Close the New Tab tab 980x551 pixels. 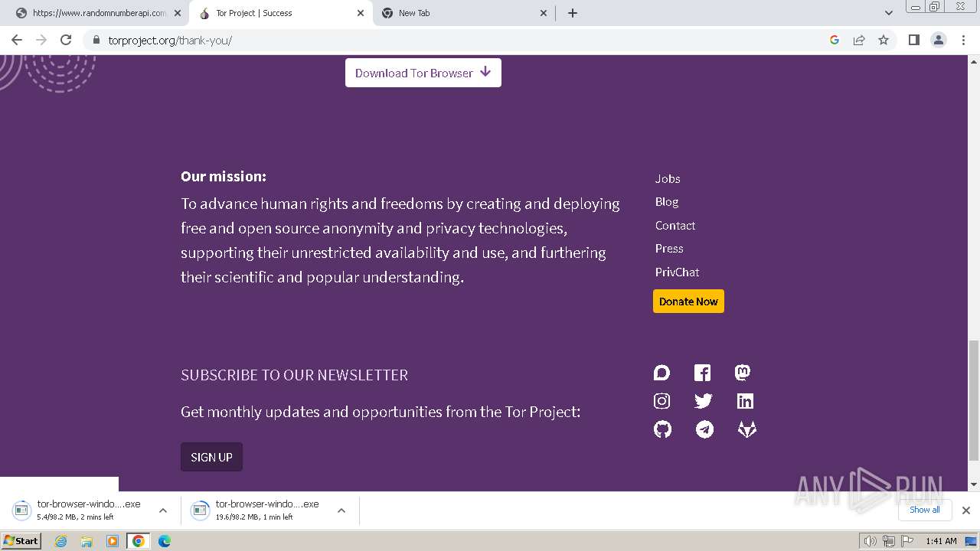tap(544, 13)
